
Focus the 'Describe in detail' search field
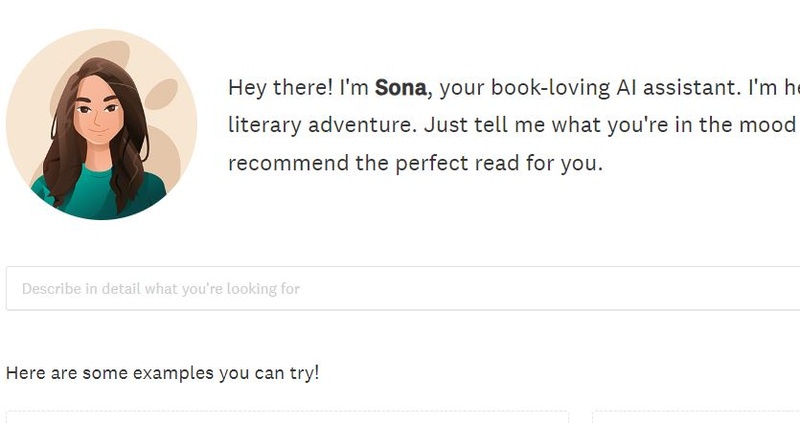tap(403, 288)
